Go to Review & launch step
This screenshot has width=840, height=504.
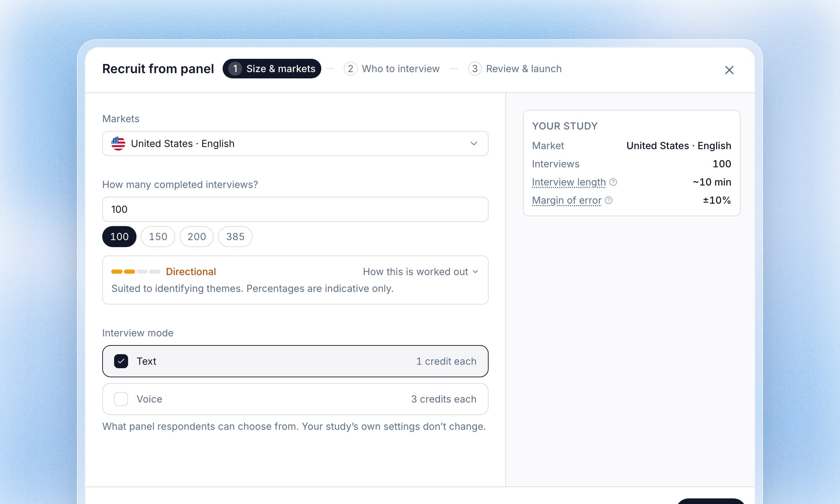(515, 69)
